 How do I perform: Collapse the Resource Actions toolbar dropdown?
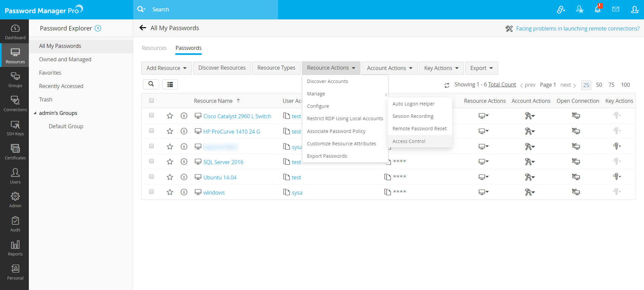pos(331,68)
